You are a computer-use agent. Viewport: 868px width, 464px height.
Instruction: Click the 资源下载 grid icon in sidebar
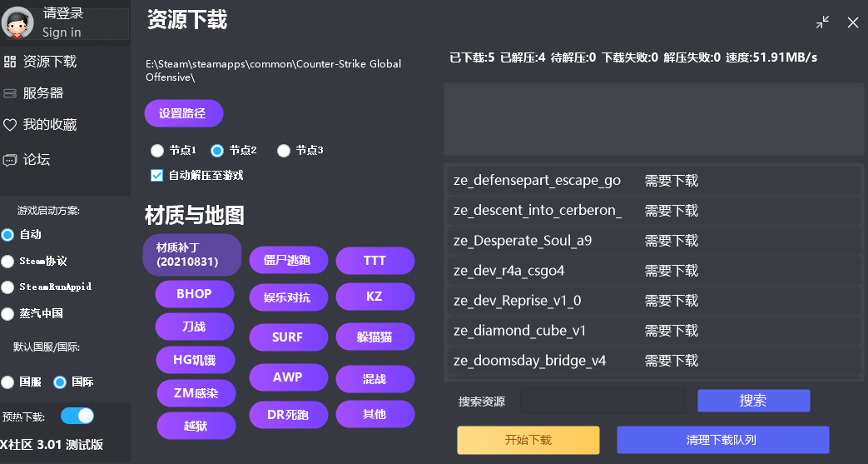point(10,62)
